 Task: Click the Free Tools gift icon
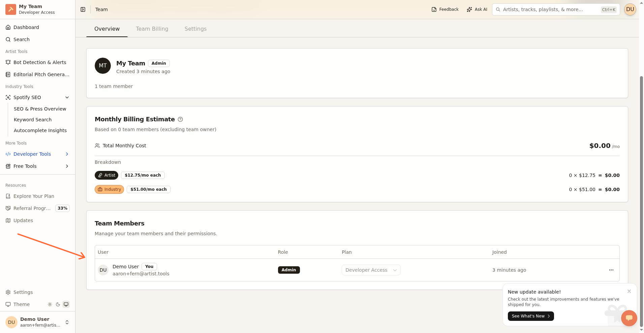tap(8, 166)
